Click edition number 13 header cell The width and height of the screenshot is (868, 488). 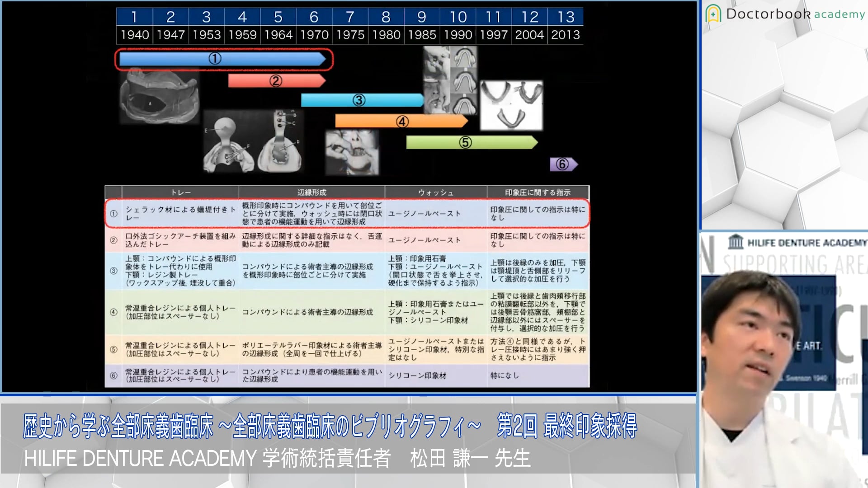pyautogui.click(x=565, y=17)
